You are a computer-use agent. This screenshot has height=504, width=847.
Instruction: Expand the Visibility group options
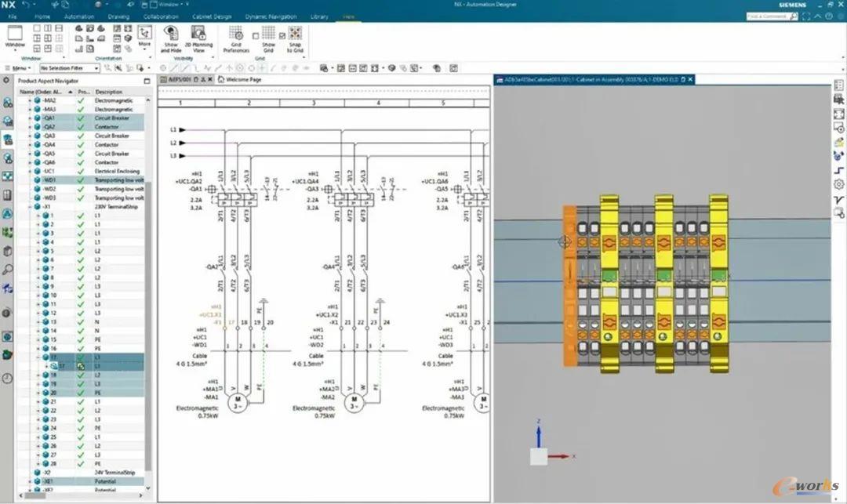(x=213, y=58)
